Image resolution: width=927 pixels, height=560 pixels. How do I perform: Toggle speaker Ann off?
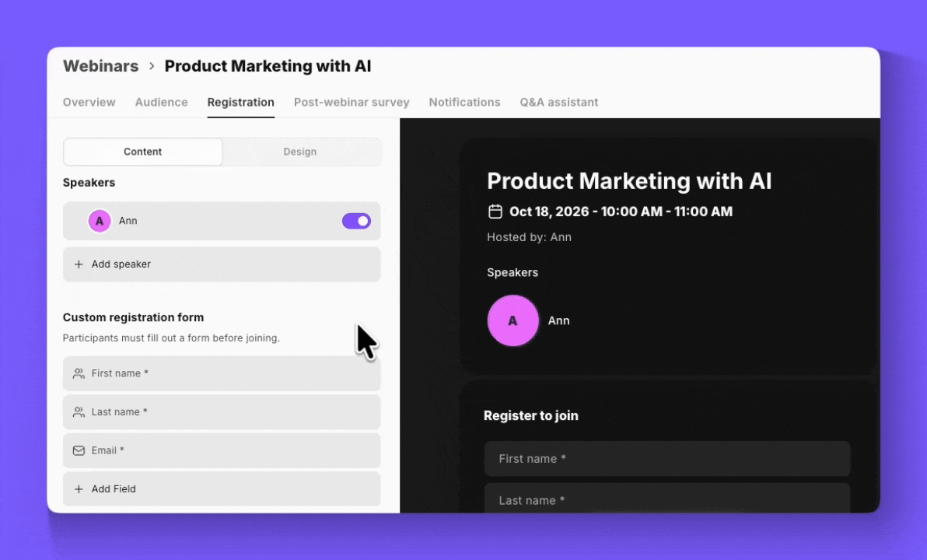pos(356,221)
